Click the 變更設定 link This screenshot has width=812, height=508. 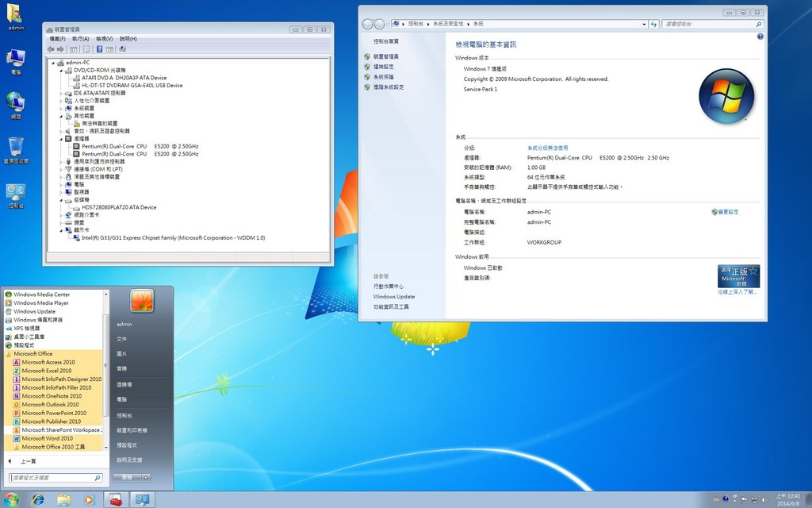tap(728, 212)
